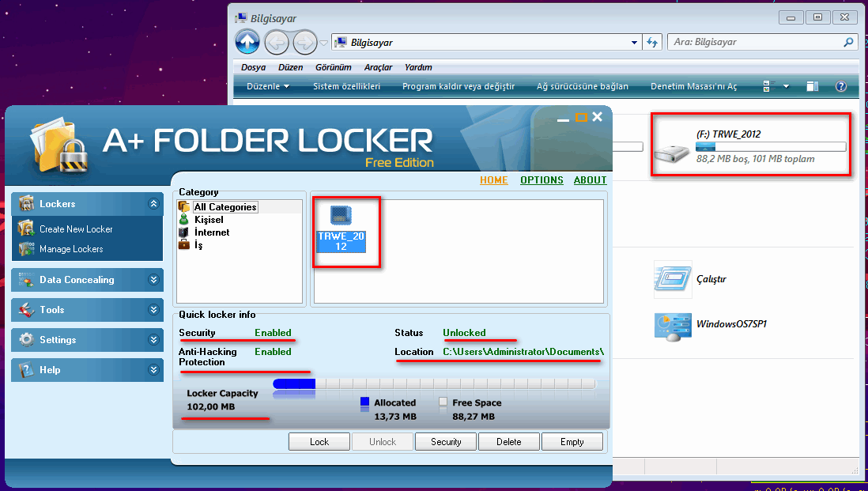868x491 pixels.
Task: Click the Manage Lockers link
Action: click(71, 249)
